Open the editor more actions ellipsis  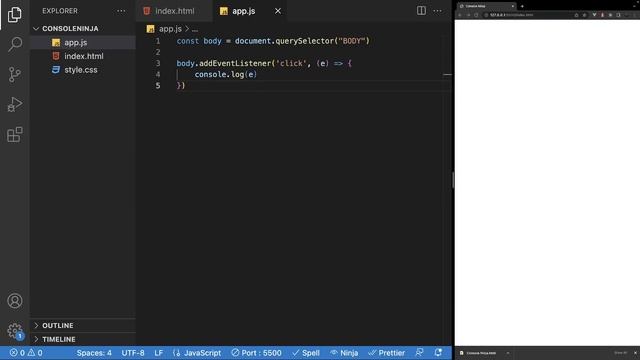438,11
